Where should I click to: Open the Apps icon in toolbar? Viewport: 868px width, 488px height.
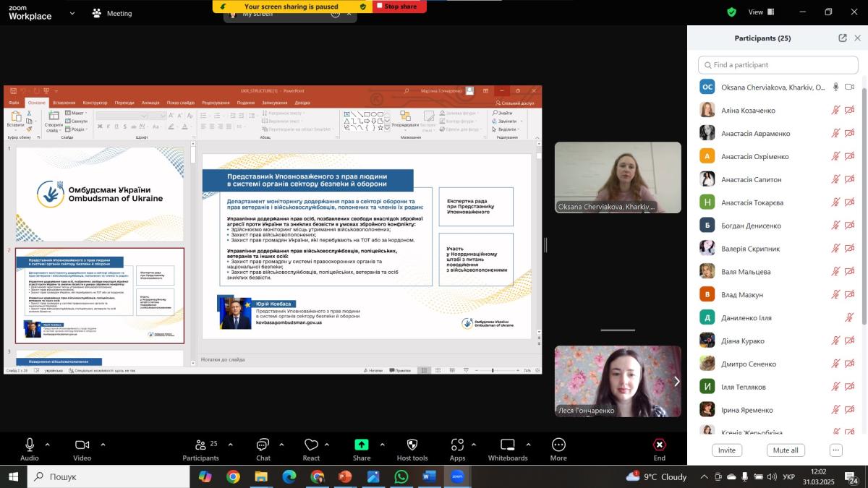click(457, 445)
